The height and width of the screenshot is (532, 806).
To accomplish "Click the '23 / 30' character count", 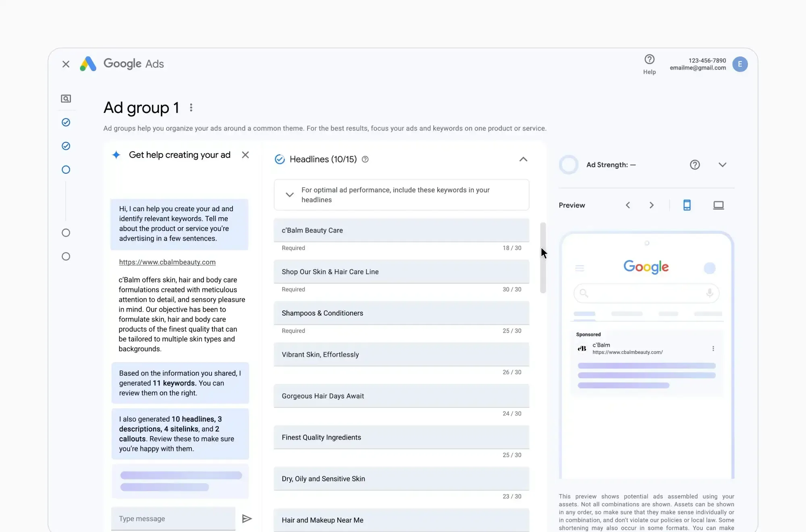I will 512,497.
